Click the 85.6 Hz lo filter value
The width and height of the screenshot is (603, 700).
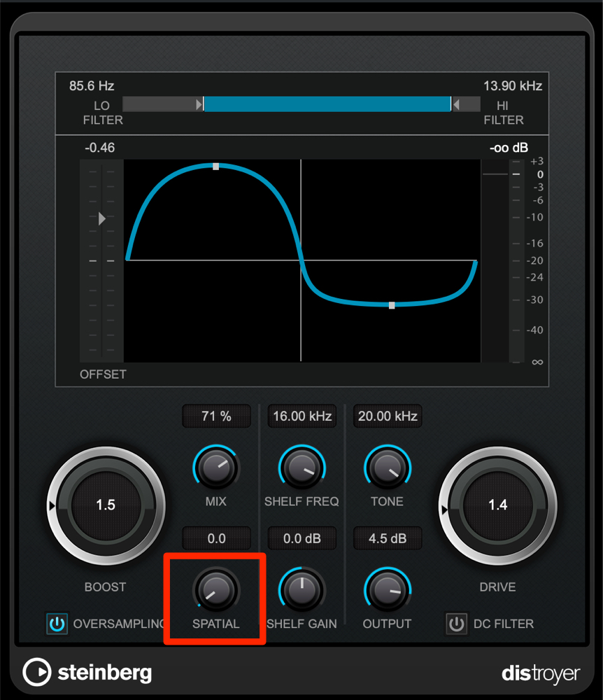tap(92, 85)
